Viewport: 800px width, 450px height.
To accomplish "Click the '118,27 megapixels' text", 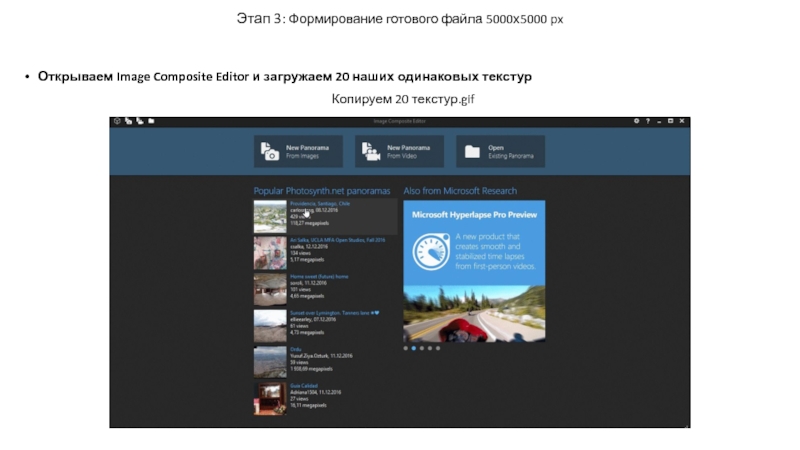I will point(310,223).
